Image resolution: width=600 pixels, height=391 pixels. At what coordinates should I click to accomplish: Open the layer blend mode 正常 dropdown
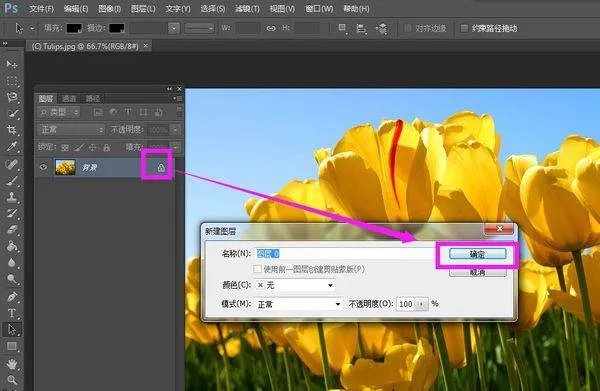click(x=71, y=130)
